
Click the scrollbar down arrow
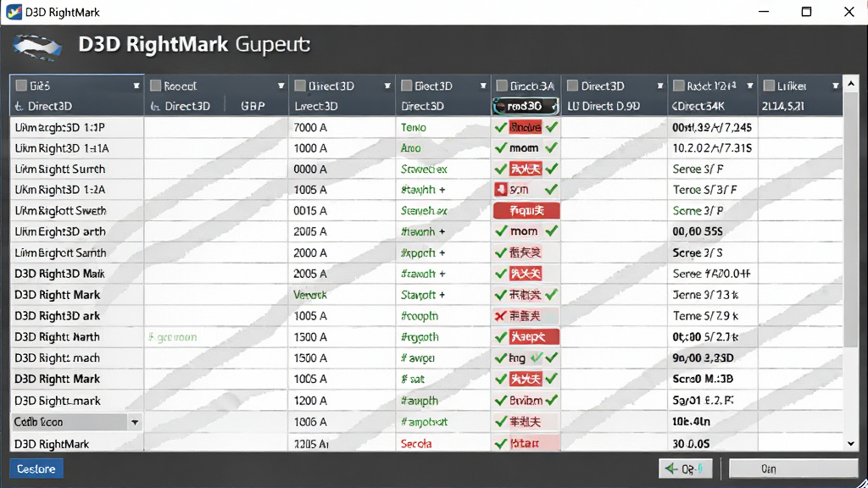click(851, 443)
